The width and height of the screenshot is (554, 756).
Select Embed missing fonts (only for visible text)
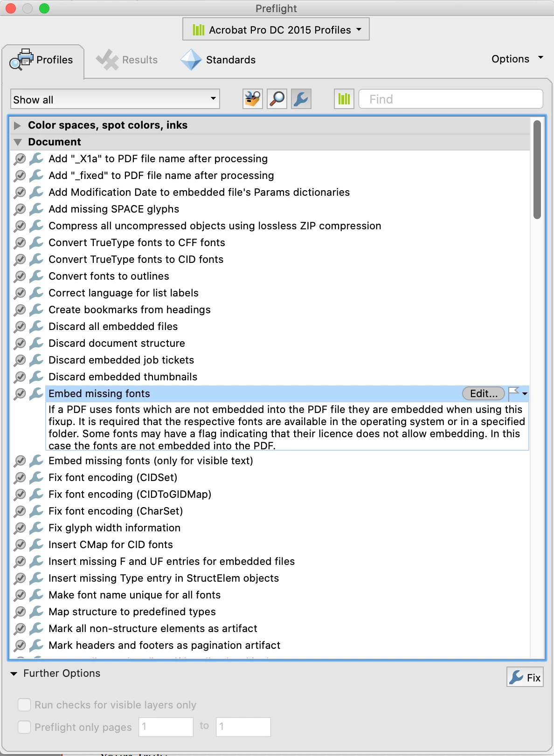[x=151, y=460]
